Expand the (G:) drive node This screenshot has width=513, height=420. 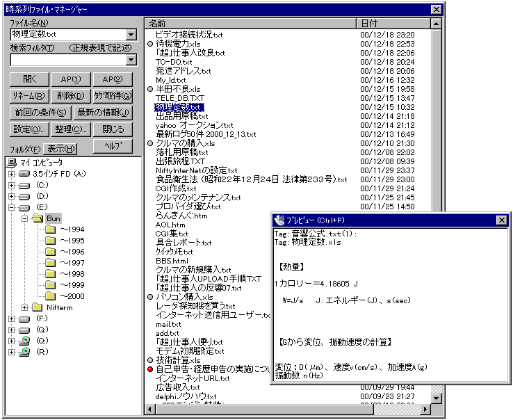(11, 330)
